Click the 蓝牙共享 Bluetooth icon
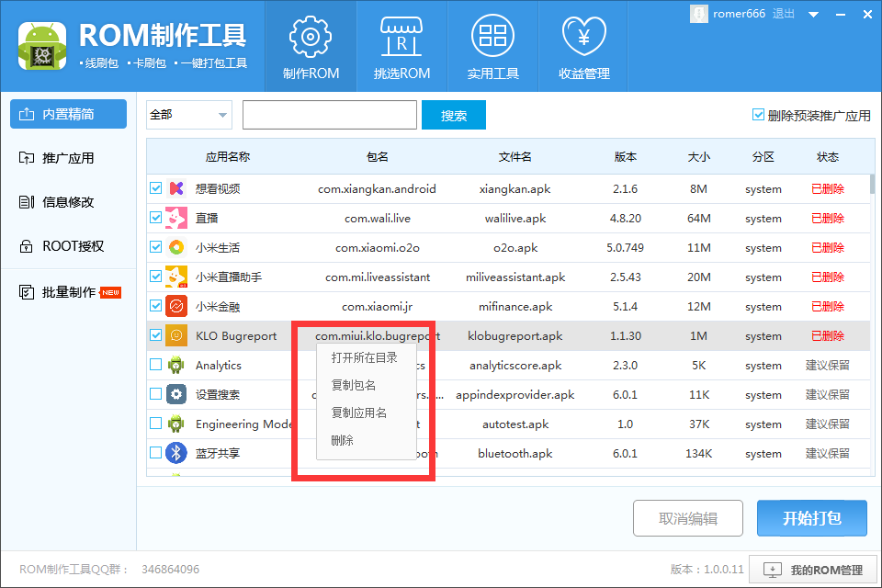 click(175, 453)
